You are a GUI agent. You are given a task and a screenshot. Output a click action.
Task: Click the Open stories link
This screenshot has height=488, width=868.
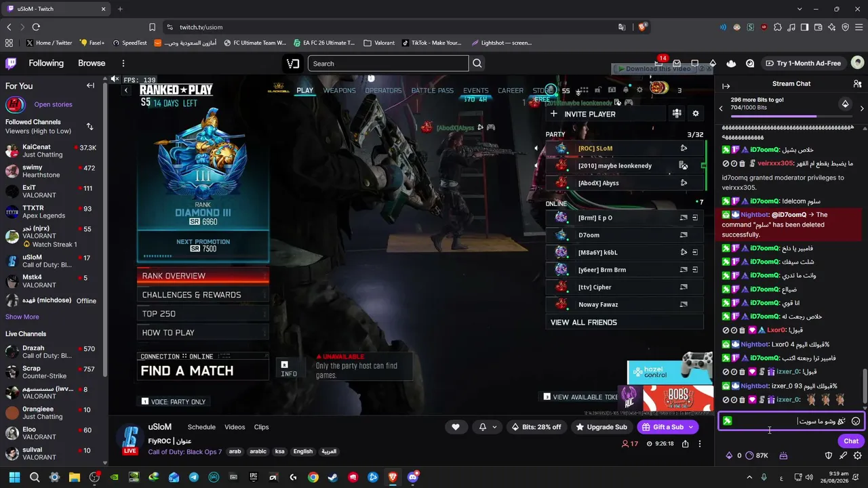coord(53,104)
